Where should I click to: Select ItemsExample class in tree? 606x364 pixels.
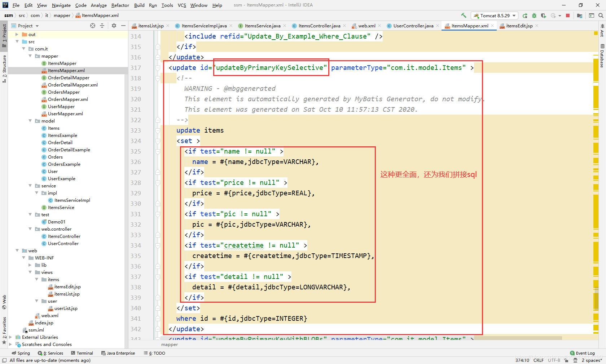(62, 136)
